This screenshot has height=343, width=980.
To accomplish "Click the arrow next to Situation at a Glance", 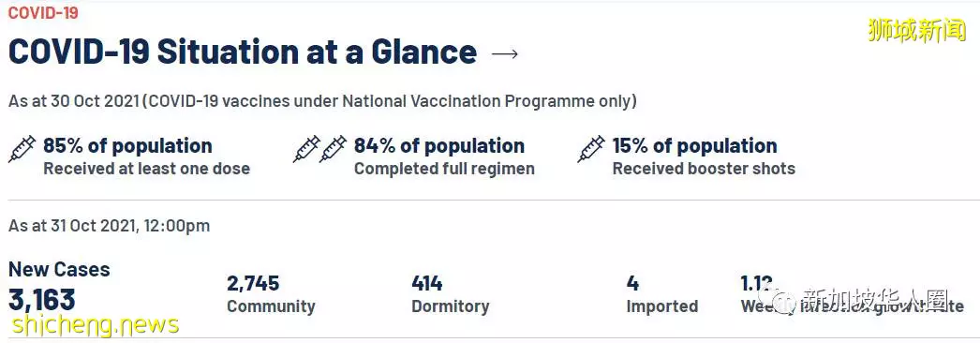I will pos(505,53).
